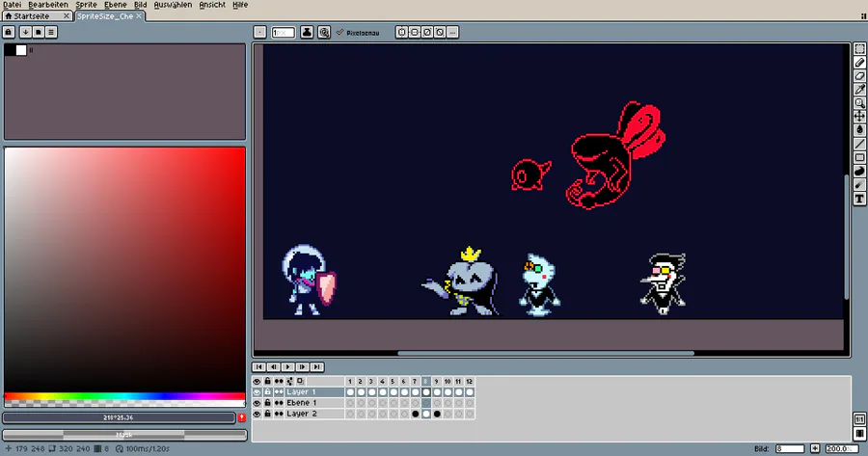868x456 pixels.
Task: Select the Paint Bucket tool
Action: 859,129
